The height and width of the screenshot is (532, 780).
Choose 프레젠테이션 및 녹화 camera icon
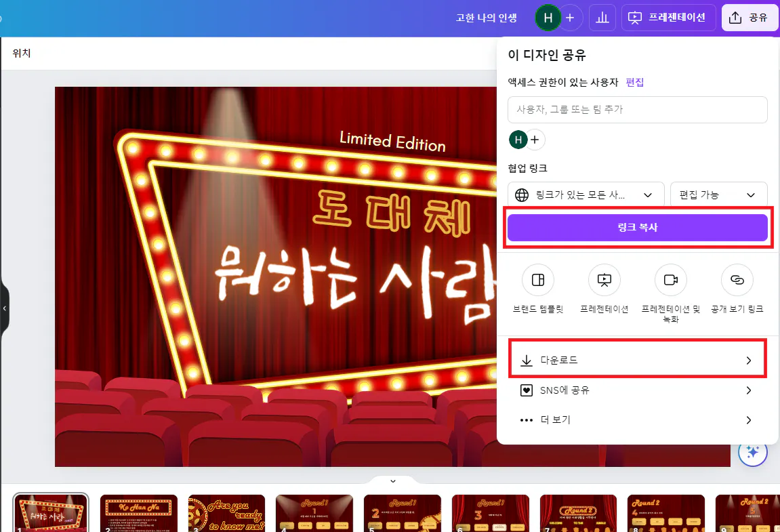coord(671,280)
